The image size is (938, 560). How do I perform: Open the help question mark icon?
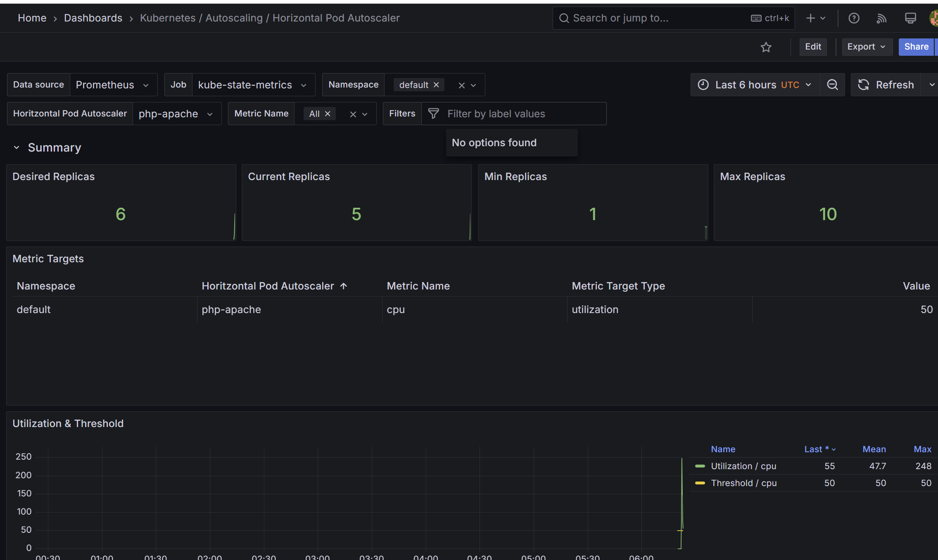[x=854, y=18]
